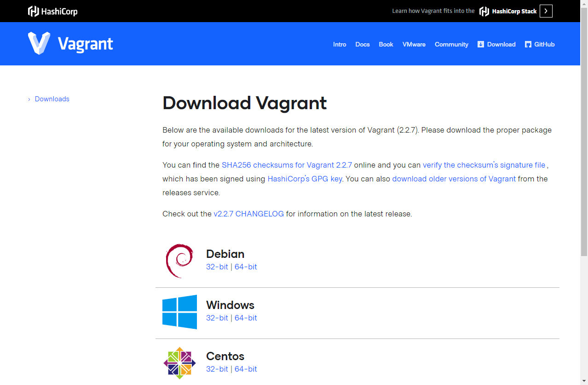Click the Download Vagrant heading
Viewport: 588px width, 385px height.
[x=244, y=103]
